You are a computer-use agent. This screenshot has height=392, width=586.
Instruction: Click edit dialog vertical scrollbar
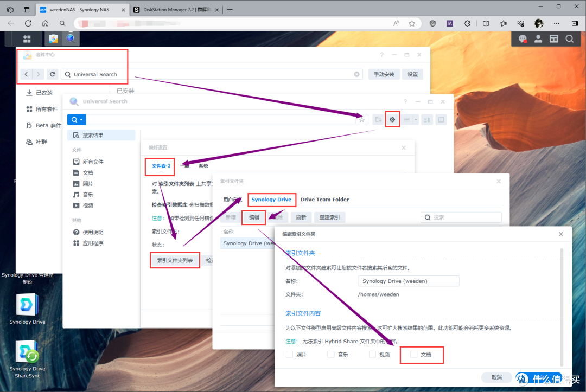pos(562,306)
